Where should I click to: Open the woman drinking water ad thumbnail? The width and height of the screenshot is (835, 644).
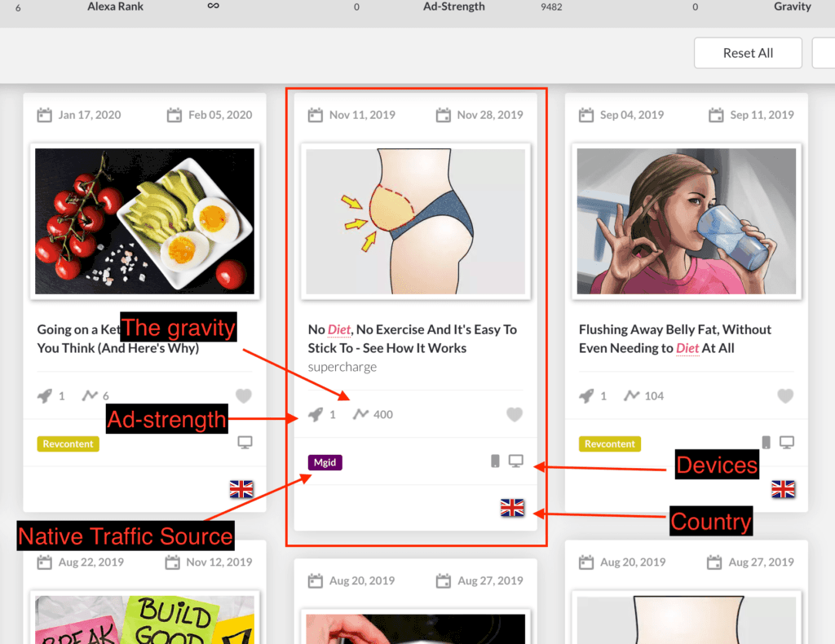click(687, 222)
